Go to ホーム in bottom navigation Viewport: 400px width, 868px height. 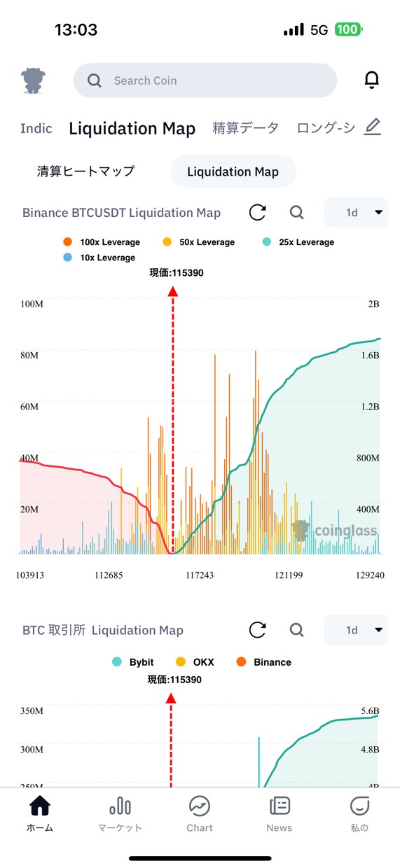pos(40,814)
